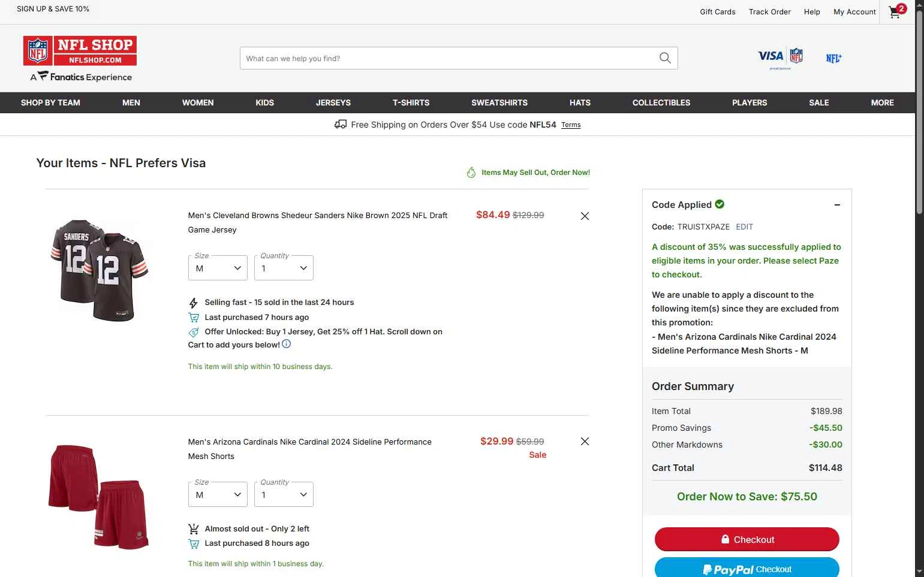Open Track Order link
This screenshot has height=577, width=924.
click(770, 12)
